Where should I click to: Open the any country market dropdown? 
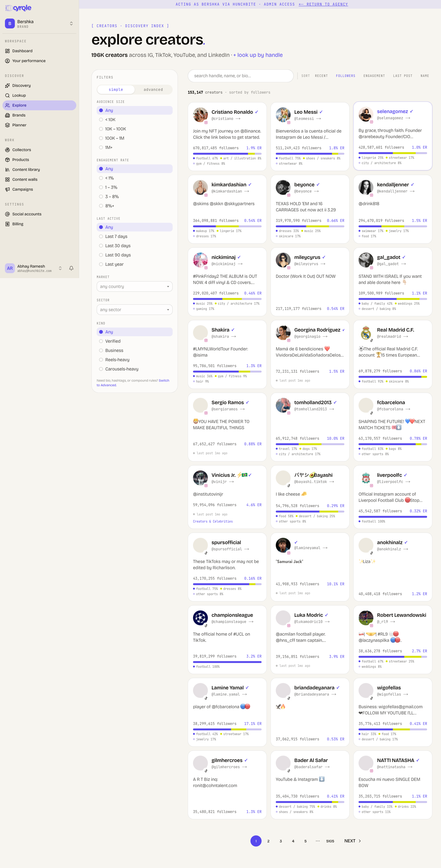pos(135,286)
